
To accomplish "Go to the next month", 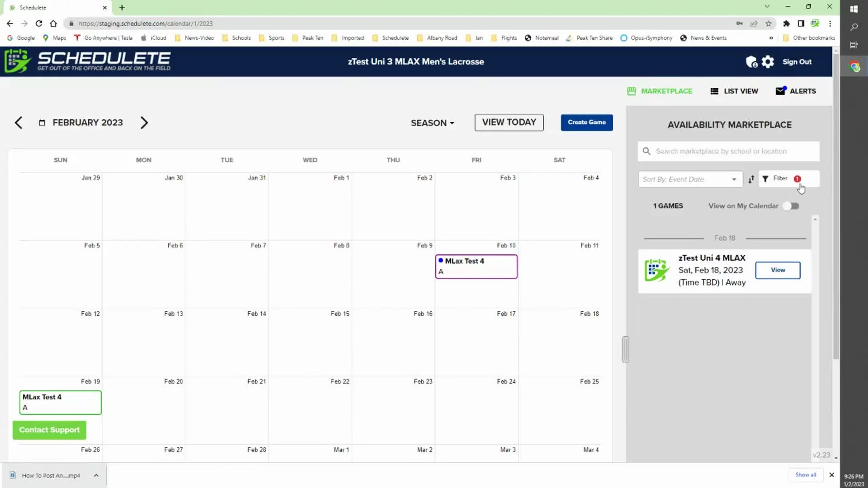I will pyautogui.click(x=144, y=123).
